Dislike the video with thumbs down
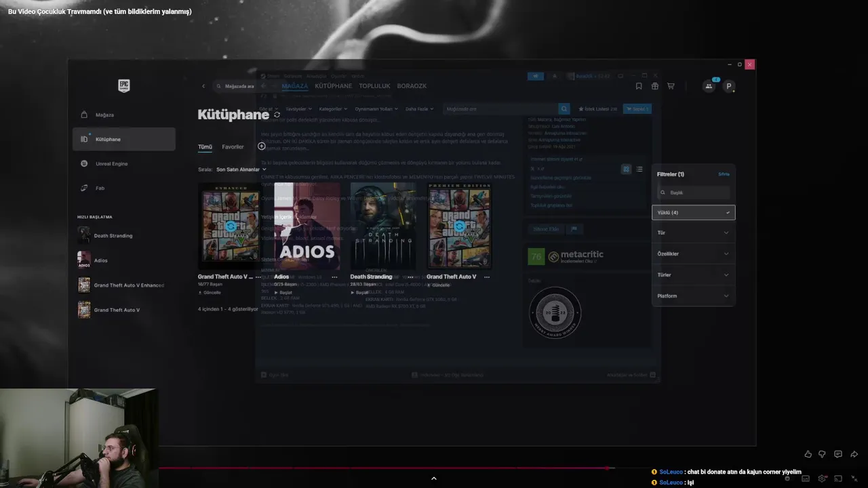 pyautogui.click(x=822, y=454)
